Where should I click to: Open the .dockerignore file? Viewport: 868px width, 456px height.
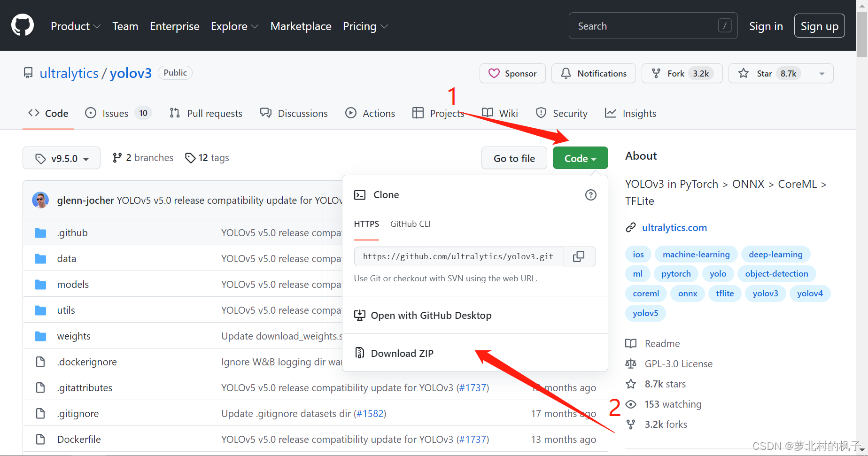87,362
